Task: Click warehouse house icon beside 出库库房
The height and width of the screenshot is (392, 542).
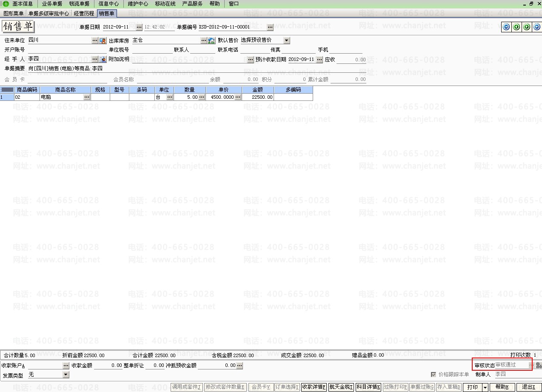Action: coord(211,40)
